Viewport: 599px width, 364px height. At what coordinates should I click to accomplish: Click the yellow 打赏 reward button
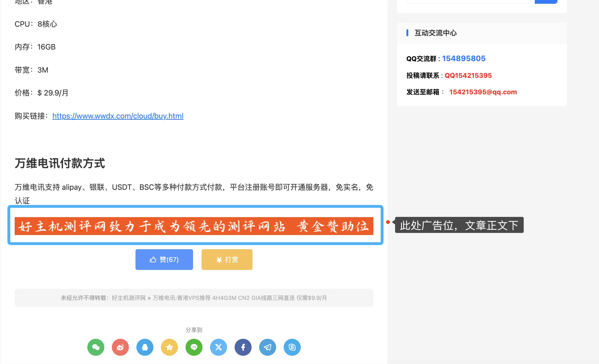(x=227, y=259)
